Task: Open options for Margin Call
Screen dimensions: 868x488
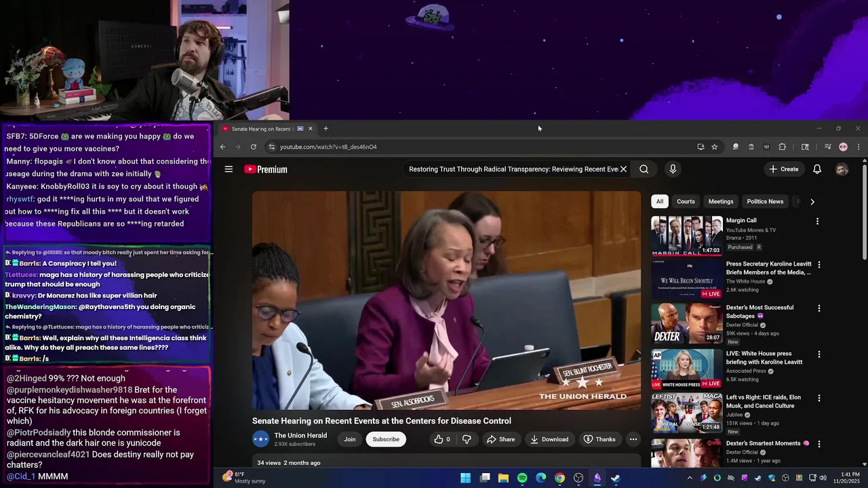Action: (817, 221)
